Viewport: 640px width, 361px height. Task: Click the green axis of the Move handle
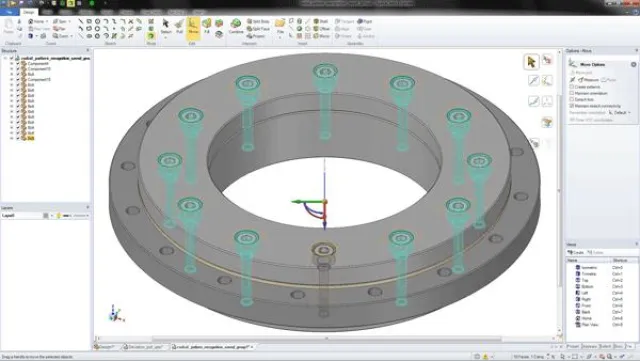pyautogui.click(x=307, y=201)
